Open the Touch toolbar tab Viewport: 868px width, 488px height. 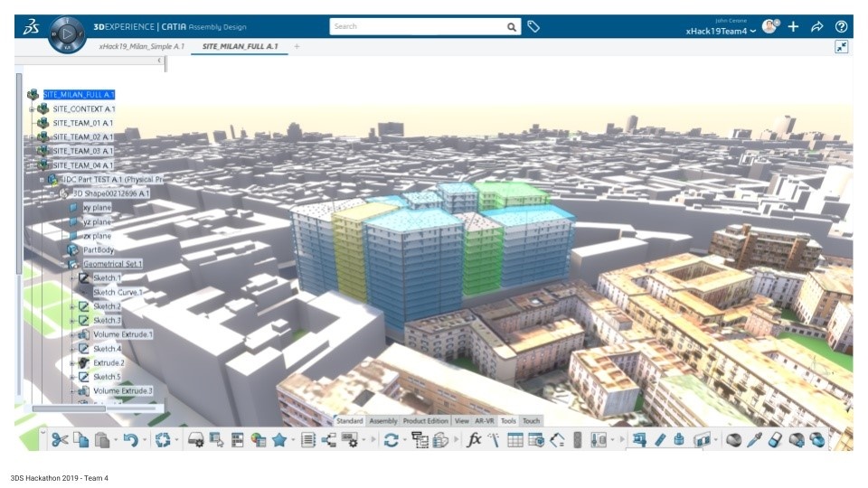pyautogui.click(x=531, y=421)
